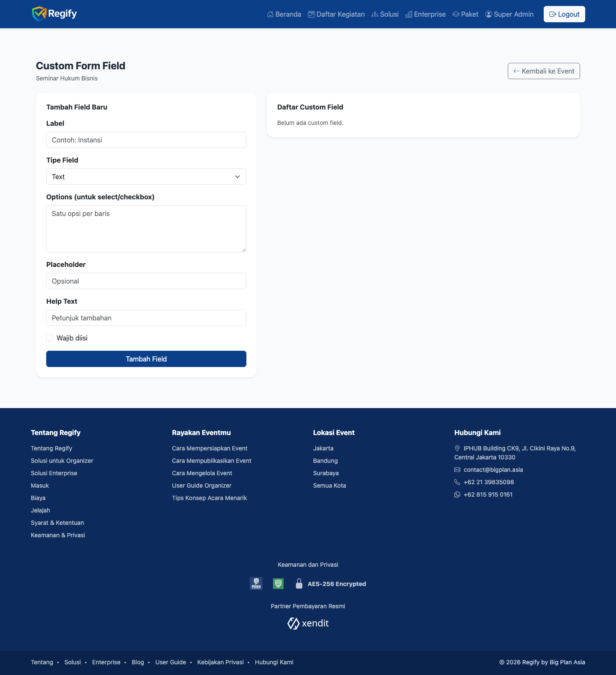Click the back arrow in Kembali ke Event
Image resolution: width=616 pixels, height=675 pixels.
516,71
